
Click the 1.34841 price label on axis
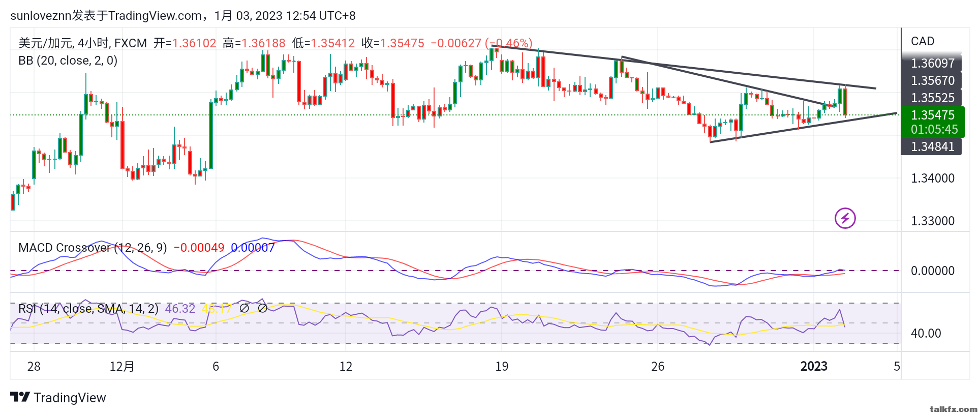[x=932, y=147]
